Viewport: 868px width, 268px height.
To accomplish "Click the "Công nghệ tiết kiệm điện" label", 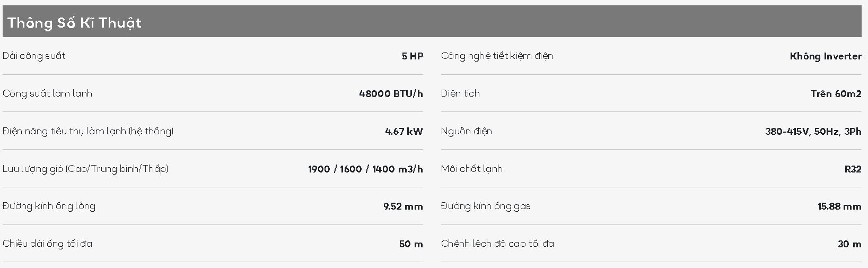I will (497, 56).
